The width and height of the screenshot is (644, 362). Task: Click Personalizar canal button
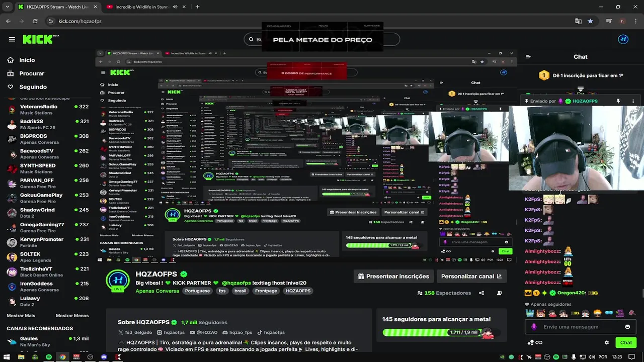[x=471, y=276]
